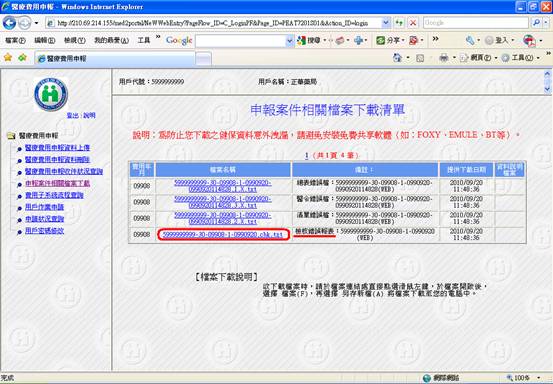Click the Home icon in the command bar
This screenshot has height=384, width=553.
[x=397, y=58]
